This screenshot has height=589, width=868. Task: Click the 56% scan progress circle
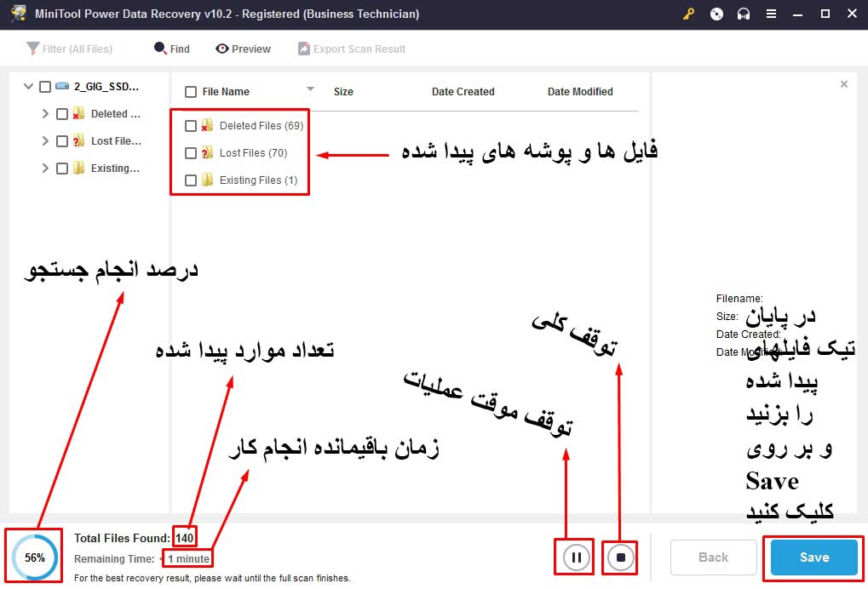34,558
